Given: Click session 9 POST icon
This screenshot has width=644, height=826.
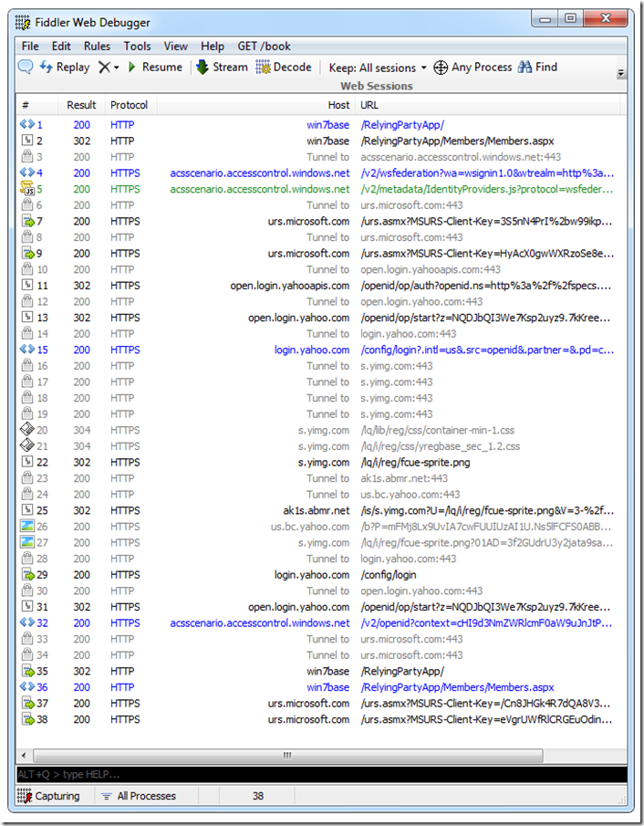Looking at the screenshot, I should click(x=27, y=254).
